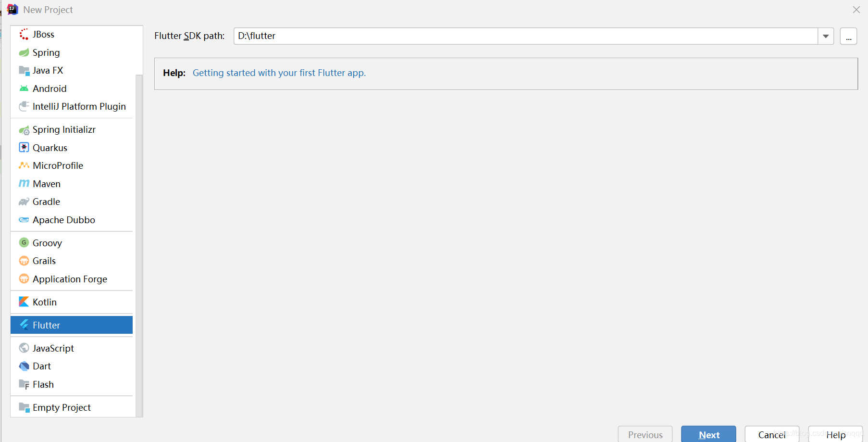Click the Spring leaf icon
This screenshot has height=442, width=868.
[24, 52]
